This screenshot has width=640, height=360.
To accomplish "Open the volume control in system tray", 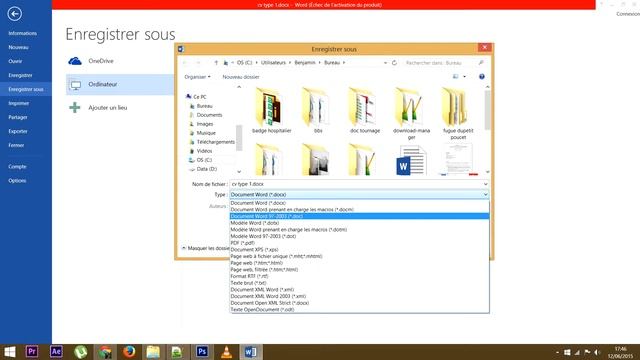I will [x=598, y=352].
